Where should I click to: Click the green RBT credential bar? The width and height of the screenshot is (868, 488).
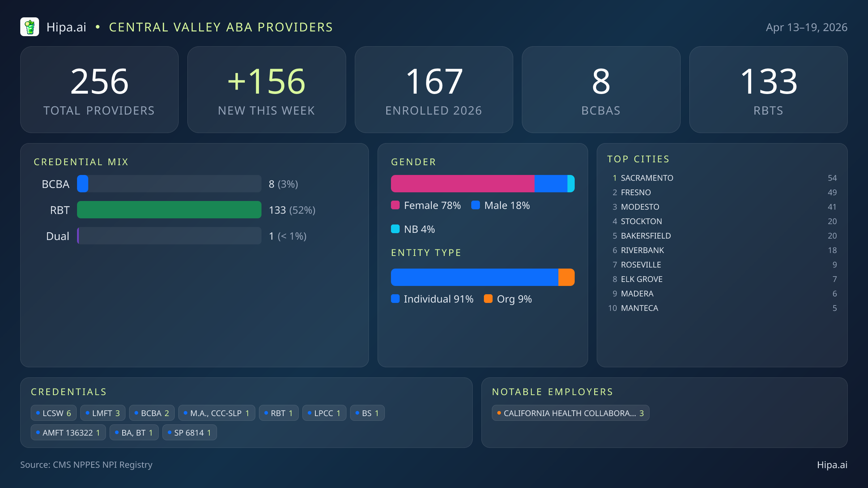click(x=169, y=210)
